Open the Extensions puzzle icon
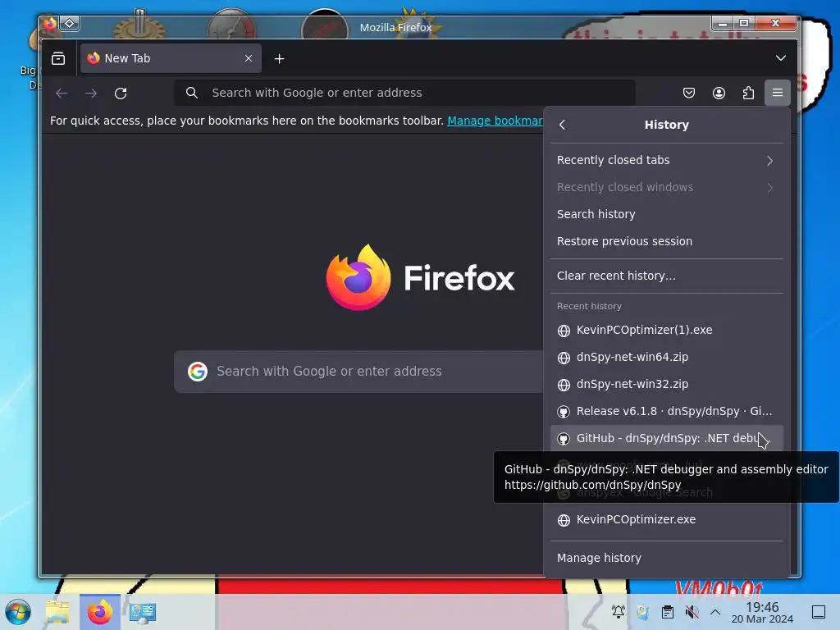840x630 pixels. tap(748, 94)
